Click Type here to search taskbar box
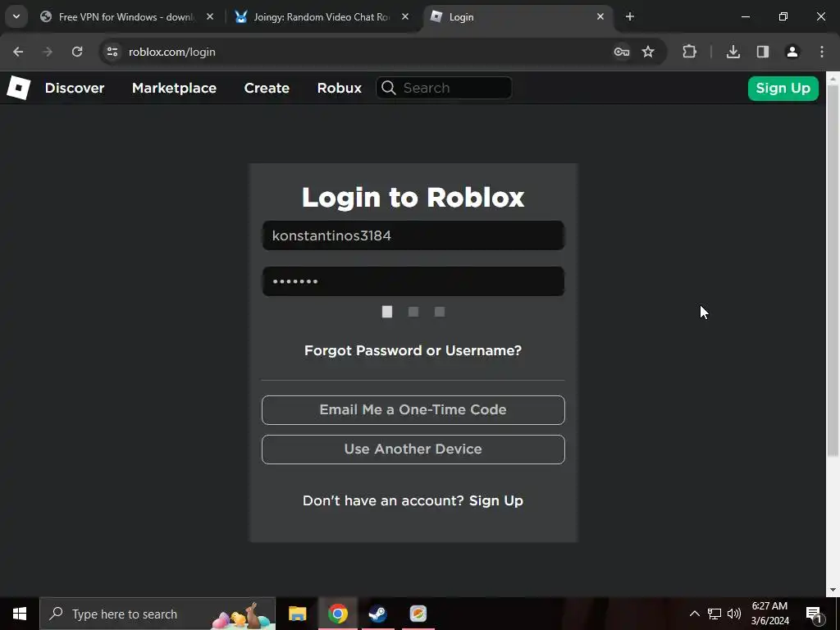The height and width of the screenshot is (630, 840). [x=157, y=614]
